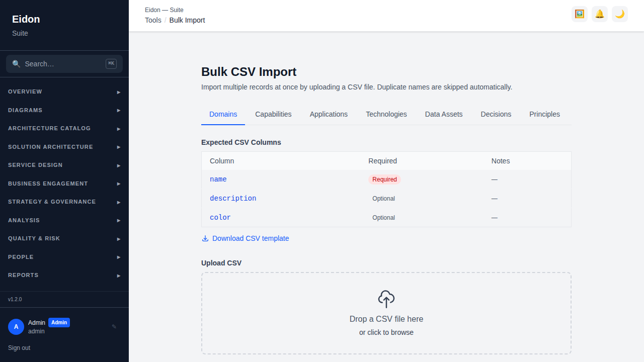Click the 'description' column cell
This screenshot has height=362, width=644.
tap(233, 199)
